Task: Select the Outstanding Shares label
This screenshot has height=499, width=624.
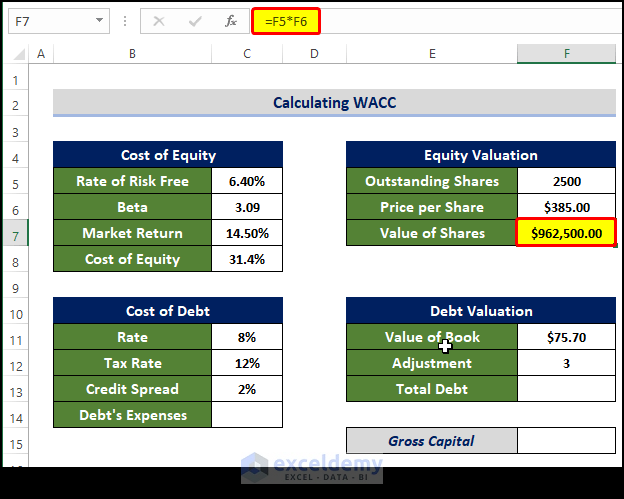Action: (x=432, y=181)
